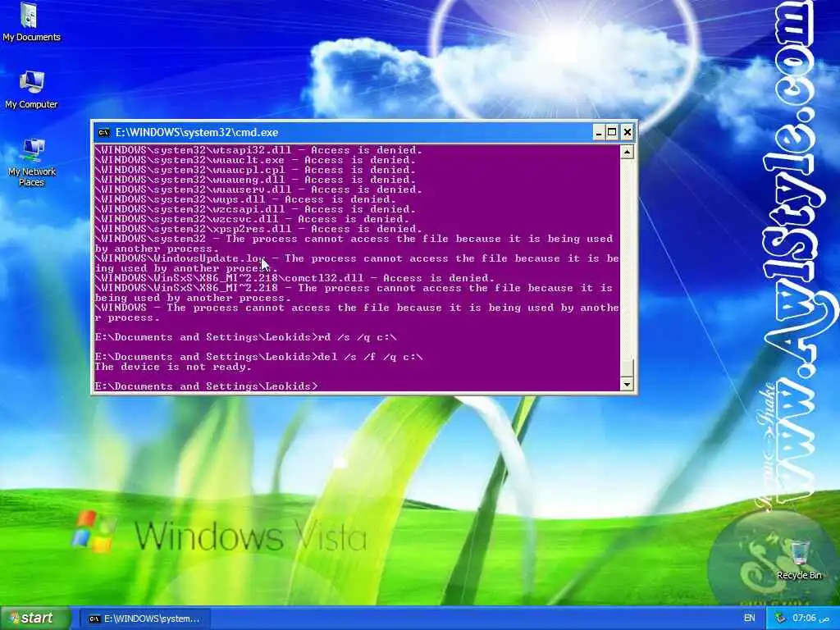840x630 pixels.
Task: Click the cmd scrollbar down arrow
Action: (627, 384)
